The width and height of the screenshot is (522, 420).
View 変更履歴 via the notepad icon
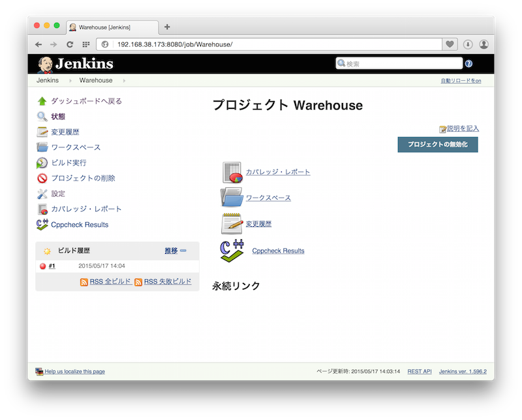coord(234,222)
